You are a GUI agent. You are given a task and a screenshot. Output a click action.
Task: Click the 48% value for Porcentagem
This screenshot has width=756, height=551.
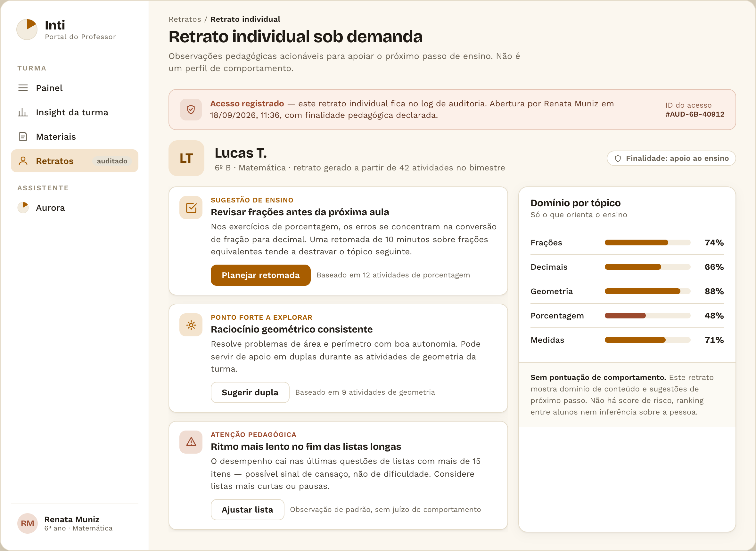tap(714, 316)
